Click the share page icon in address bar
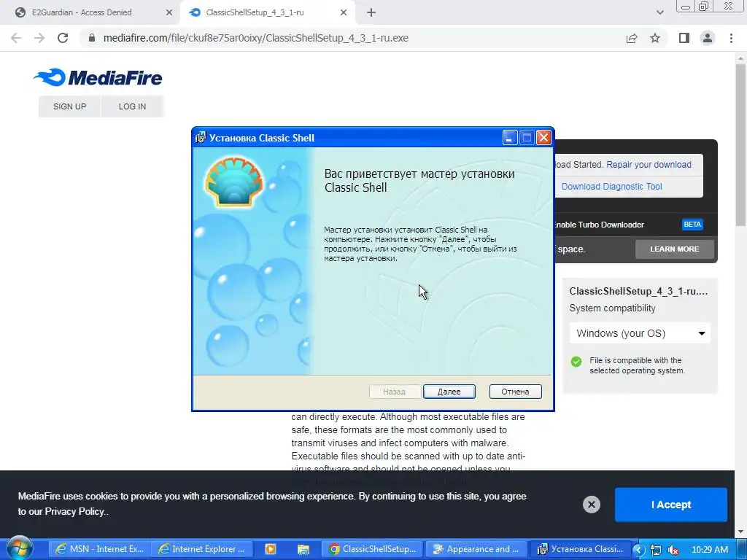 [x=632, y=38]
